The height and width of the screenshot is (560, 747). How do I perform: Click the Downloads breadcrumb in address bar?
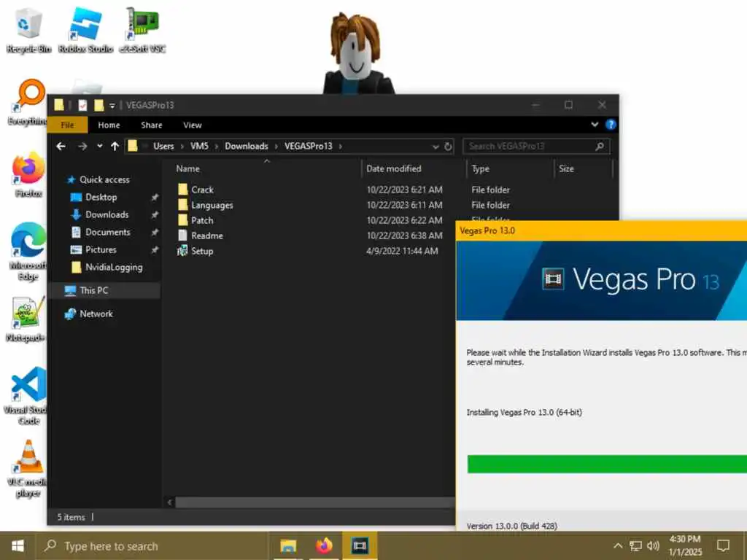click(x=247, y=146)
